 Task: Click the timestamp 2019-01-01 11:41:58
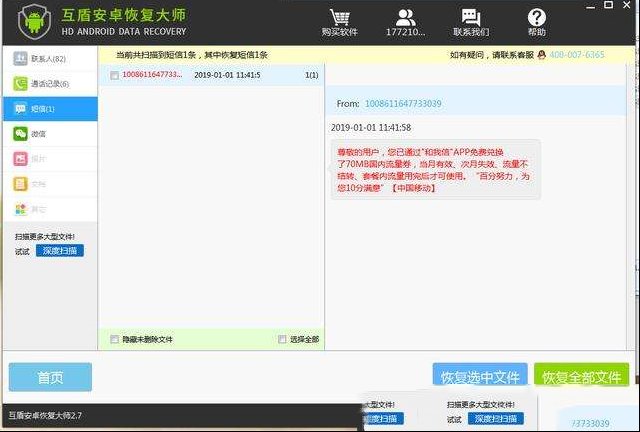(371, 128)
